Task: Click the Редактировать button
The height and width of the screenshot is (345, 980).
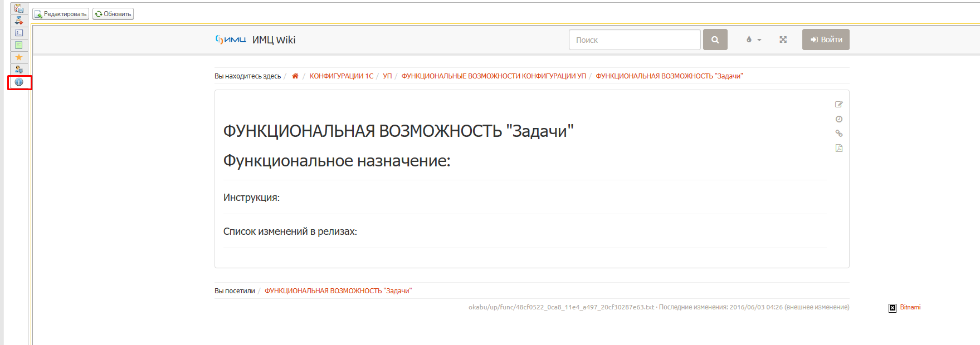Action: point(61,14)
